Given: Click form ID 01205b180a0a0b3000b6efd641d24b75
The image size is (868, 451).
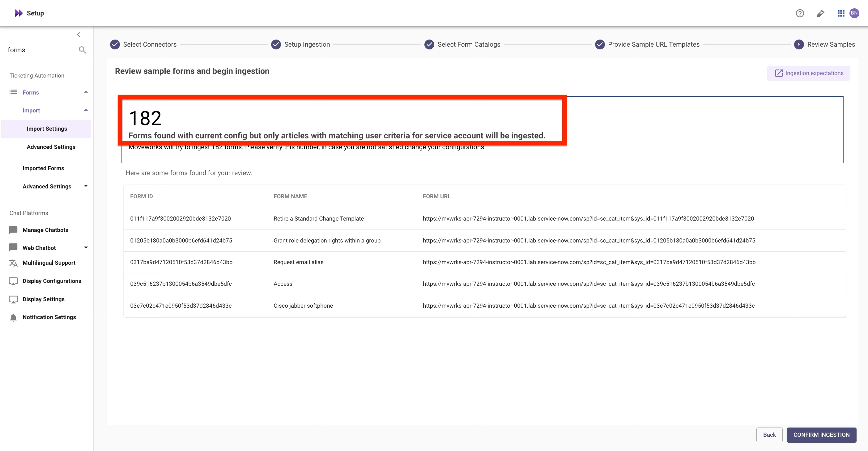Looking at the screenshot, I should [181, 241].
